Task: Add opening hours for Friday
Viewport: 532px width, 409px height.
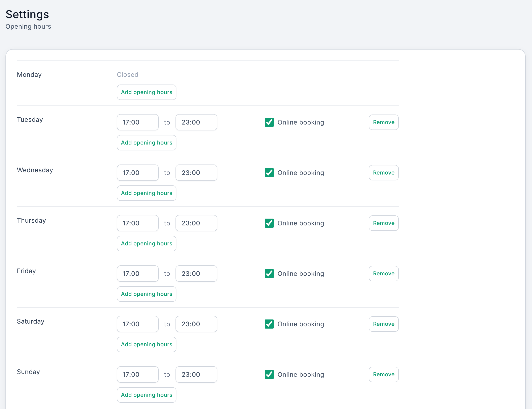Action: pyautogui.click(x=146, y=294)
